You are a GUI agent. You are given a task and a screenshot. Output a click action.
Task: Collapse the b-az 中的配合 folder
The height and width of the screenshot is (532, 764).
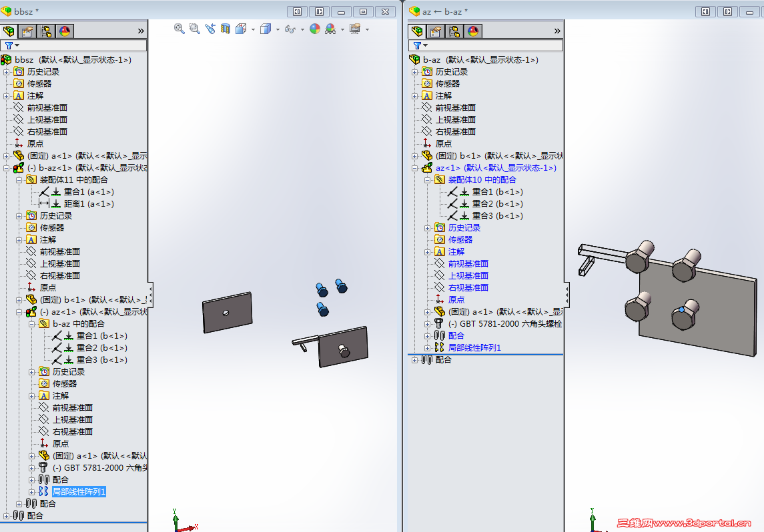[31, 324]
